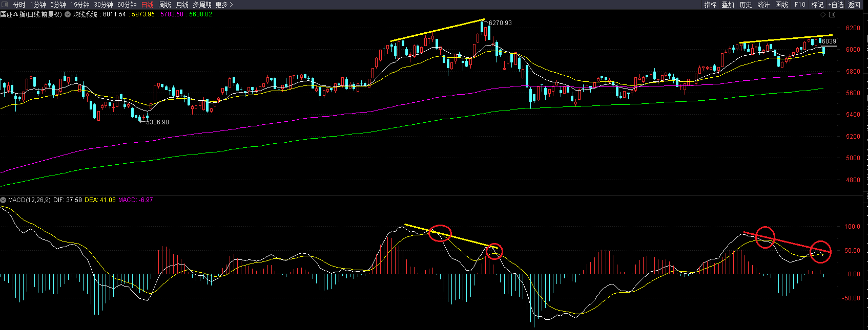Toggle the left sidebar panel icon
Screen dimensions: 868x330
coord(5,5)
